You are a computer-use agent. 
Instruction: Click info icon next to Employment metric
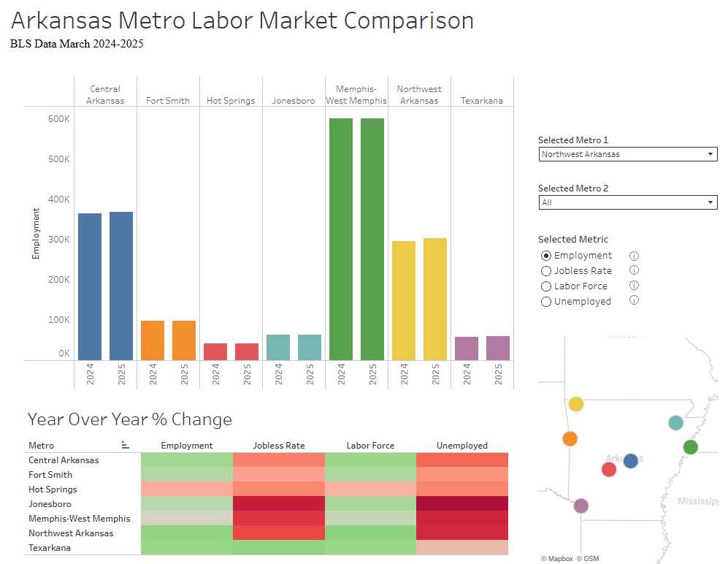[x=634, y=256]
